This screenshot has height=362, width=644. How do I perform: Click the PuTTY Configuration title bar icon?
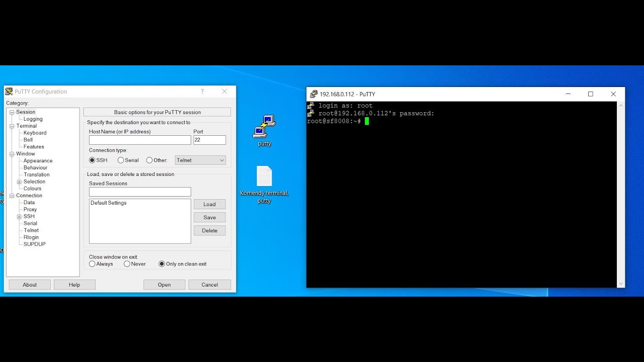tap(9, 92)
